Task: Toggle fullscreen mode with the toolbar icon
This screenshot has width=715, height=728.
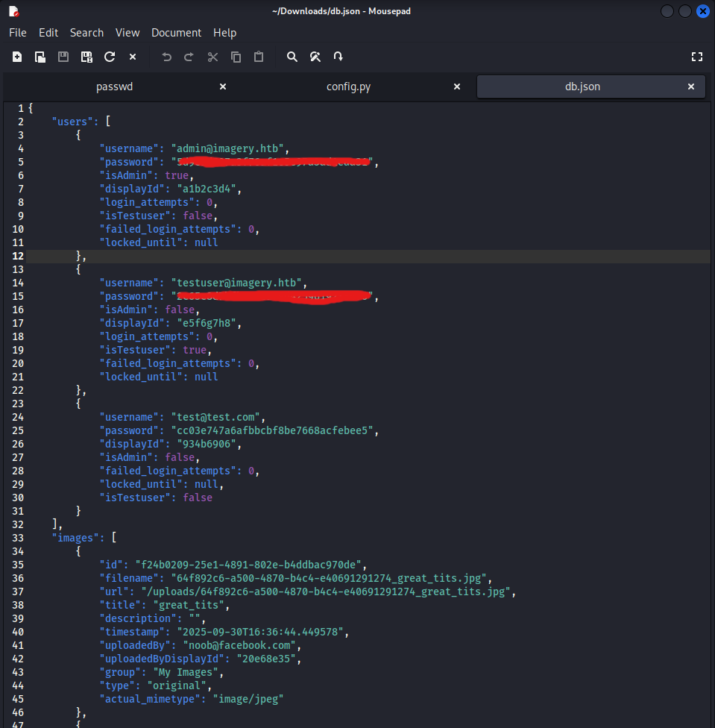Action: tap(697, 57)
